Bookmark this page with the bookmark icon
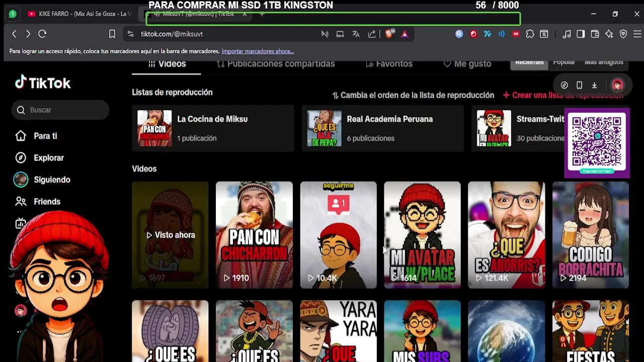 (x=112, y=34)
